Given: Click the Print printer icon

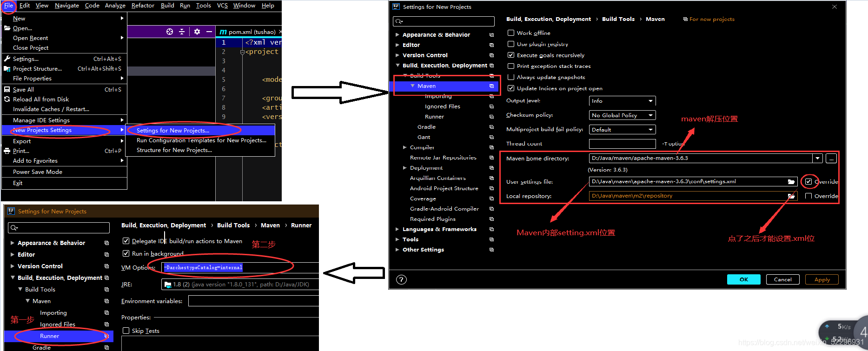Looking at the screenshot, I should (7, 151).
